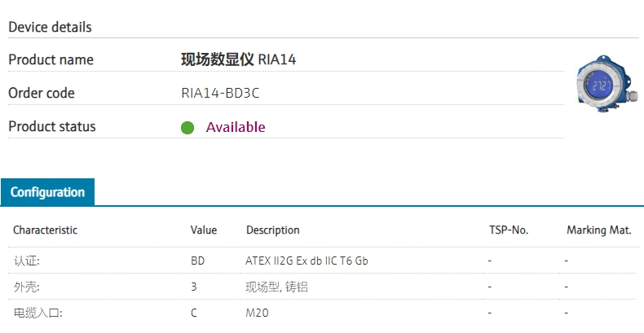Viewport: 644px width, 333px height.
Task: Click the green Available status icon
Action: 187,128
